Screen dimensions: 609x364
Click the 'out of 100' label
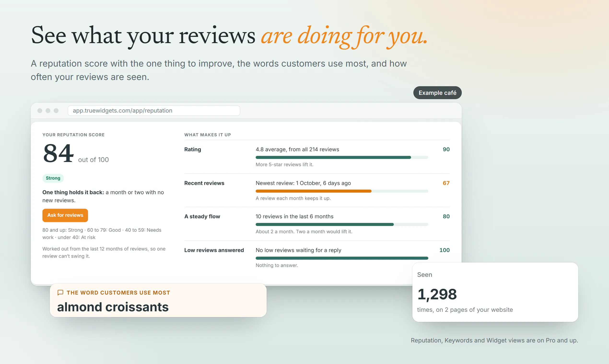coord(93,160)
